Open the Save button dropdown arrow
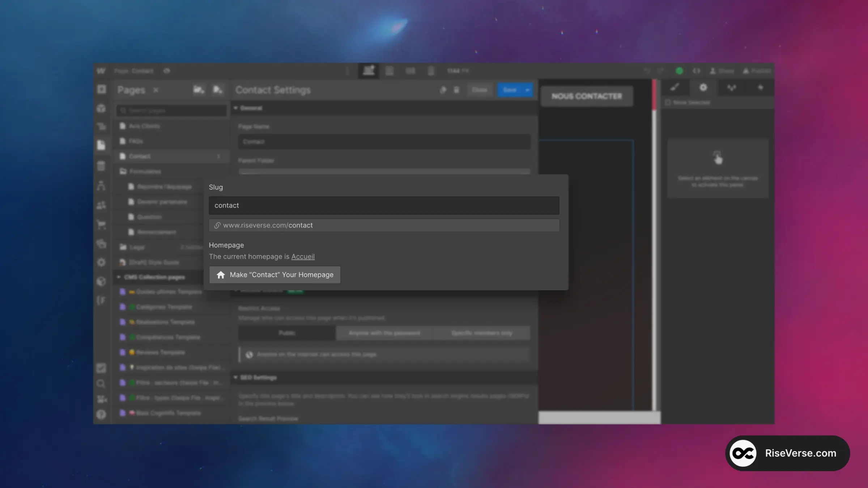The width and height of the screenshot is (868, 488). click(527, 90)
